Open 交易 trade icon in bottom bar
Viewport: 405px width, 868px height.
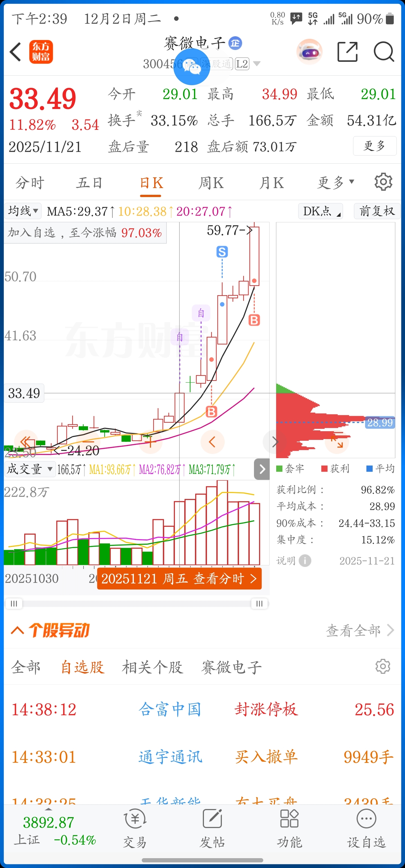pyautogui.click(x=135, y=828)
